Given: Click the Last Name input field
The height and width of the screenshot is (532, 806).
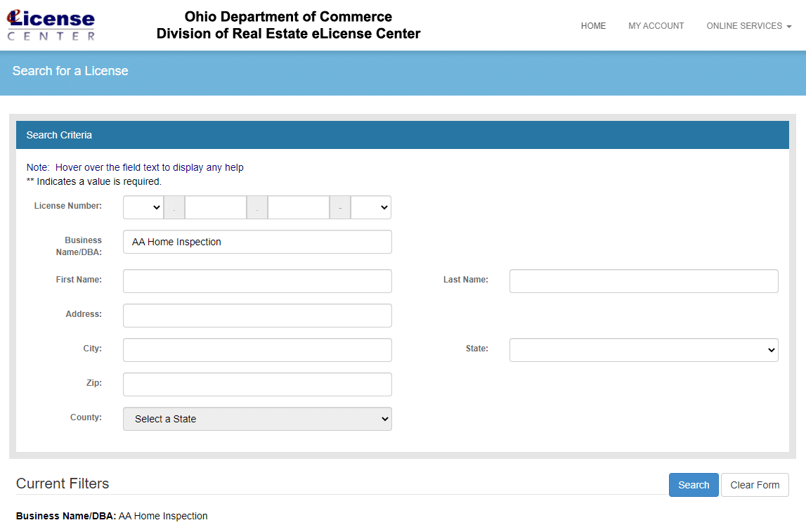Looking at the screenshot, I should coord(643,280).
